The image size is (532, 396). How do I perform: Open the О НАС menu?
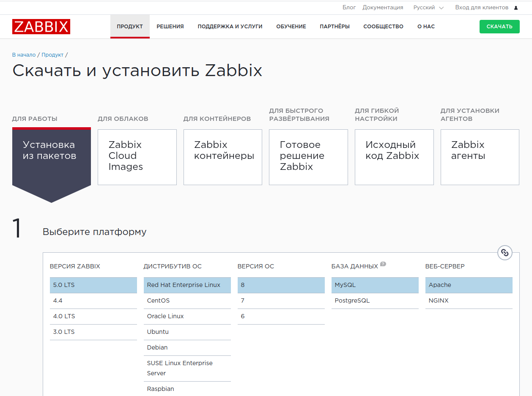pos(426,26)
